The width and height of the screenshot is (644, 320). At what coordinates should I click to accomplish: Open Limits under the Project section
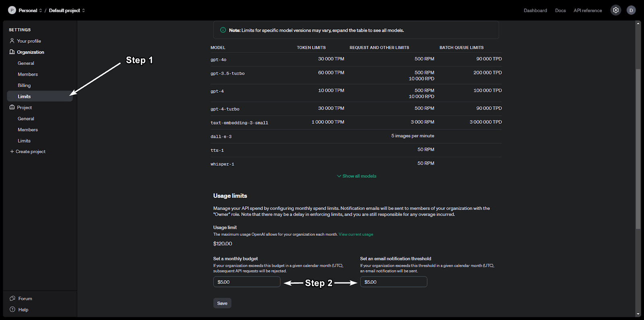(x=24, y=141)
